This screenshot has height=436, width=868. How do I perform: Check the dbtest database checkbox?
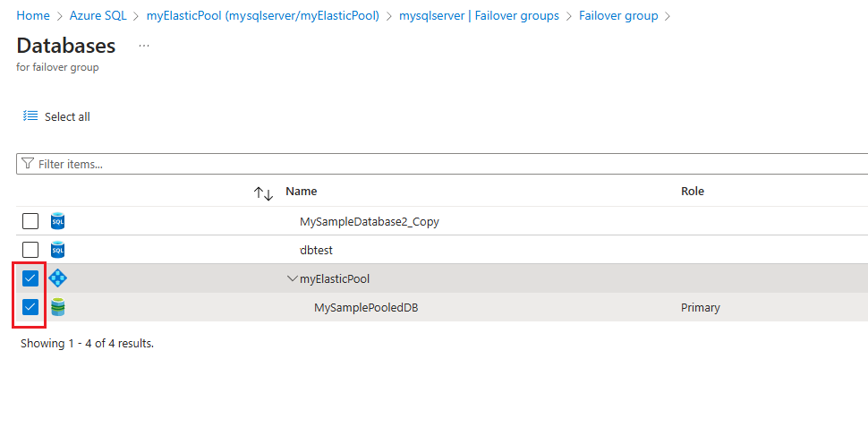click(30, 250)
